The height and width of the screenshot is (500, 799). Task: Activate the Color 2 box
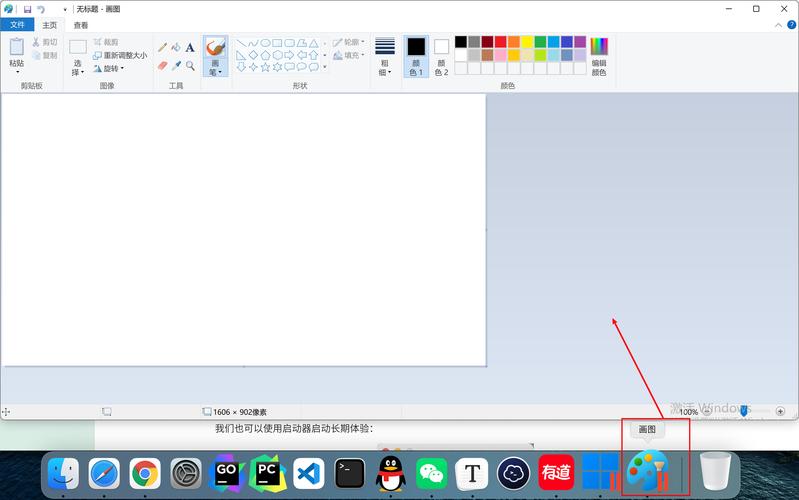(441, 56)
